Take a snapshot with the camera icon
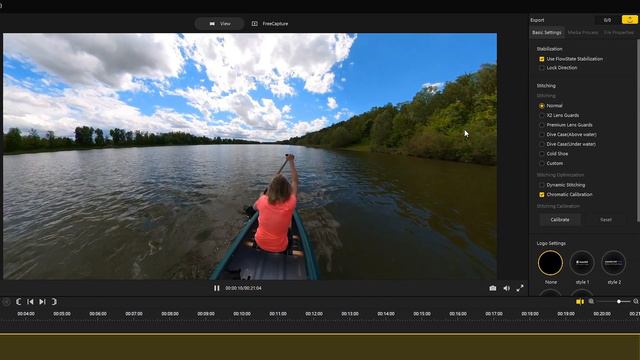 (493, 288)
